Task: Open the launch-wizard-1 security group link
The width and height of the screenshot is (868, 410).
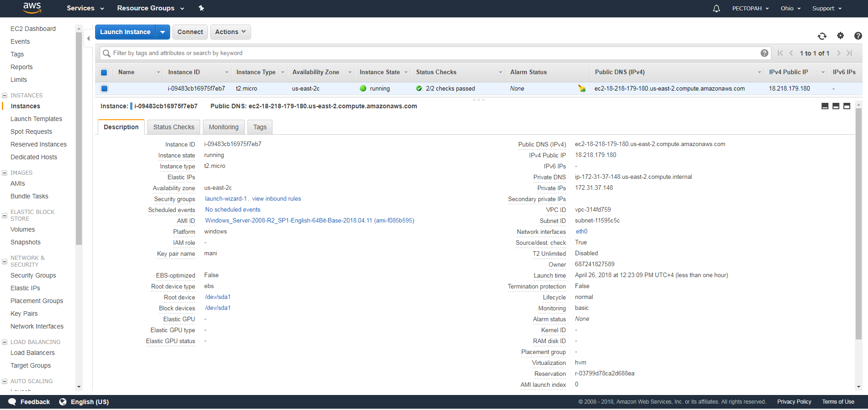Action: coord(226,199)
